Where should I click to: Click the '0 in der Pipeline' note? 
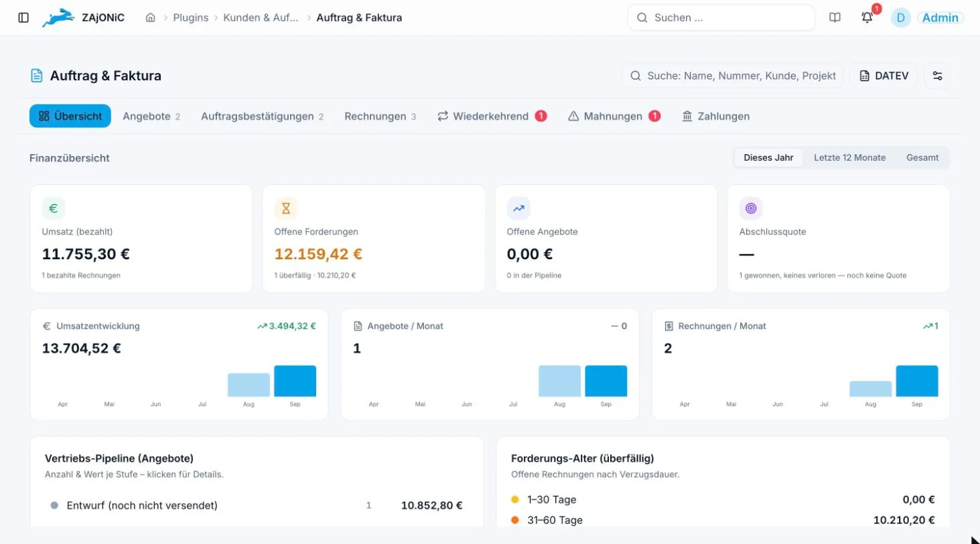[x=535, y=275]
